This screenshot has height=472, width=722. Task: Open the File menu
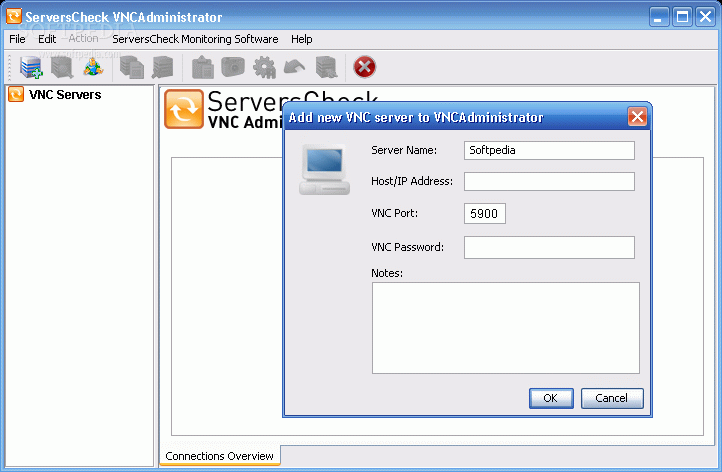(17, 39)
